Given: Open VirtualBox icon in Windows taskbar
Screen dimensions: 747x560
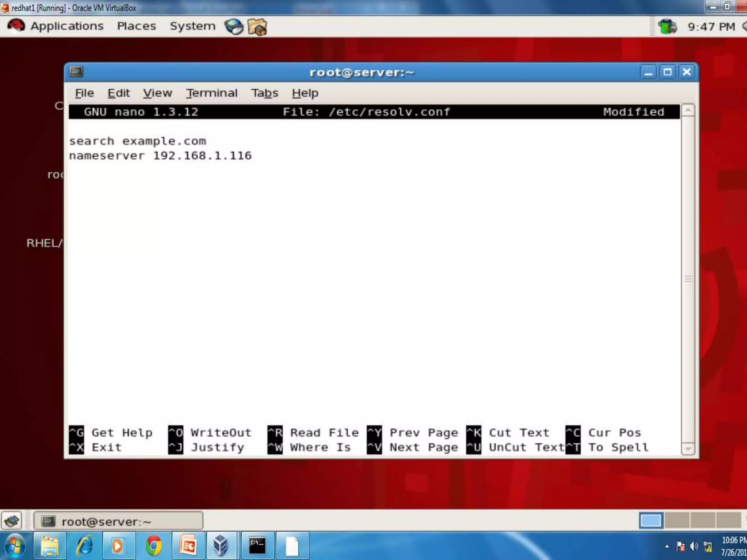Looking at the screenshot, I should (x=221, y=546).
